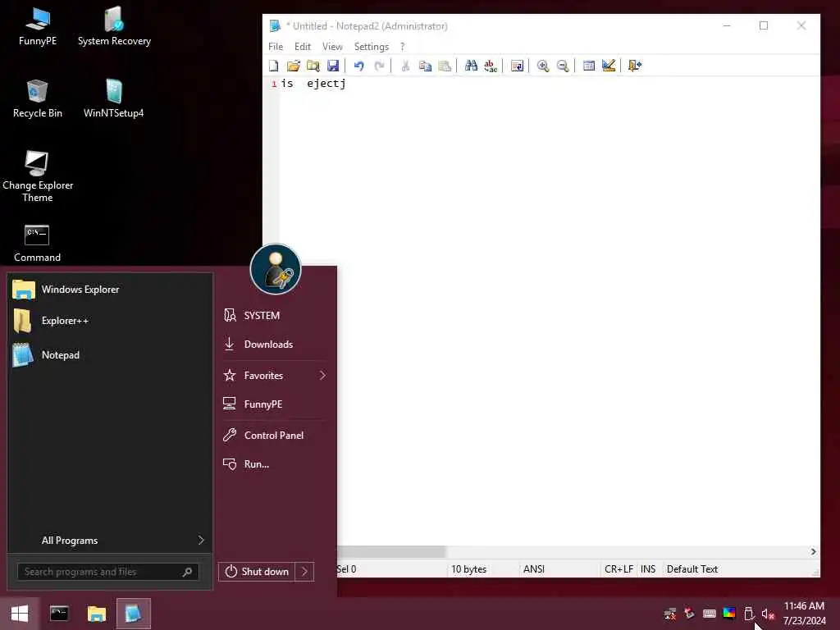The image size is (840, 630).
Task: Click the Exit door toolbar icon
Action: [x=635, y=66]
